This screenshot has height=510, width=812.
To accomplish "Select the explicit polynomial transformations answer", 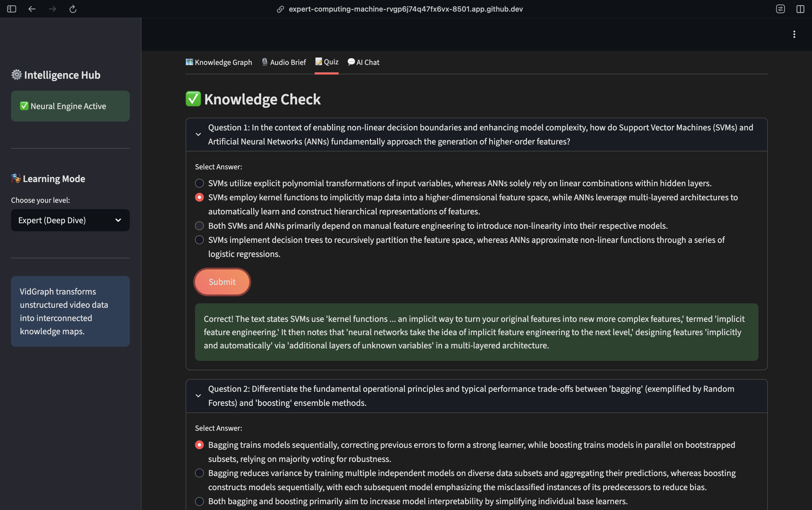I will point(199,183).
